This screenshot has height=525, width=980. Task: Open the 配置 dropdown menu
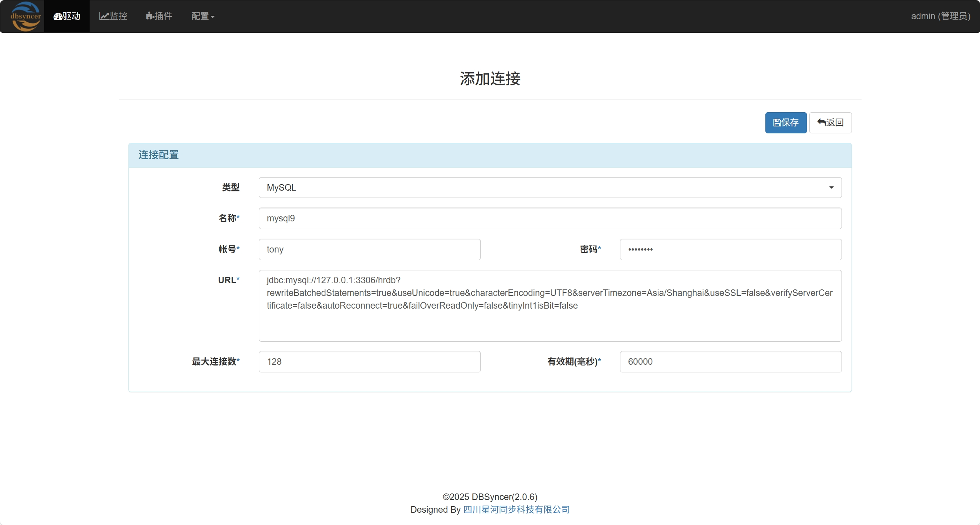click(203, 16)
